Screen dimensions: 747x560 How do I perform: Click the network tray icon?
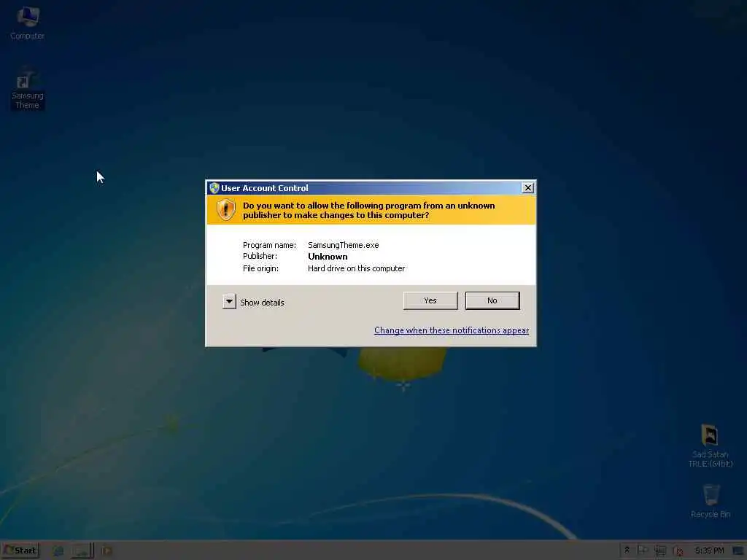[659, 551]
